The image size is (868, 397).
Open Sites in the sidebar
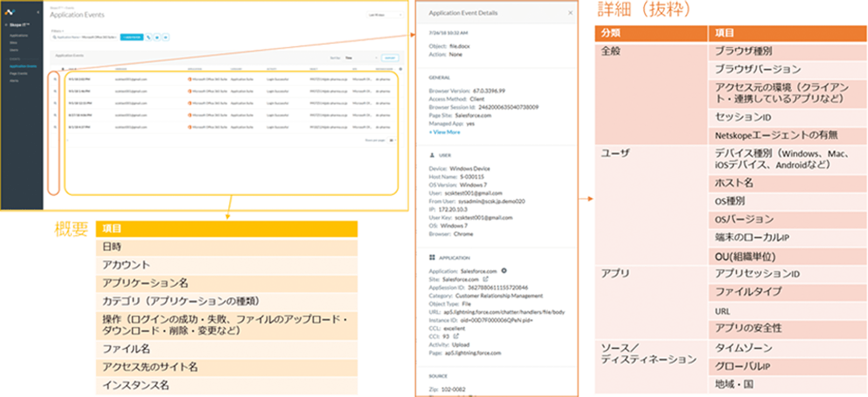pos(14,43)
